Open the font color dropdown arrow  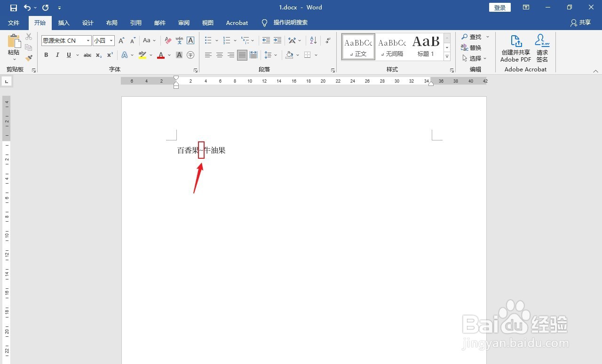click(169, 55)
